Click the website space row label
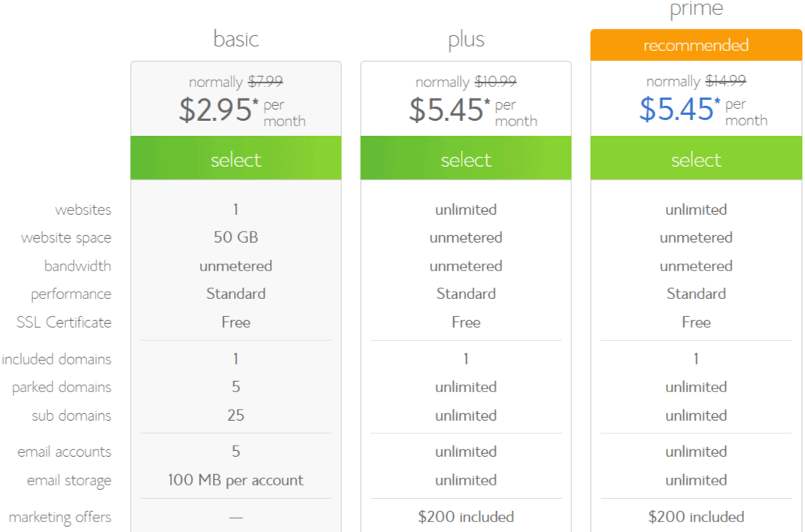 click(x=66, y=238)
